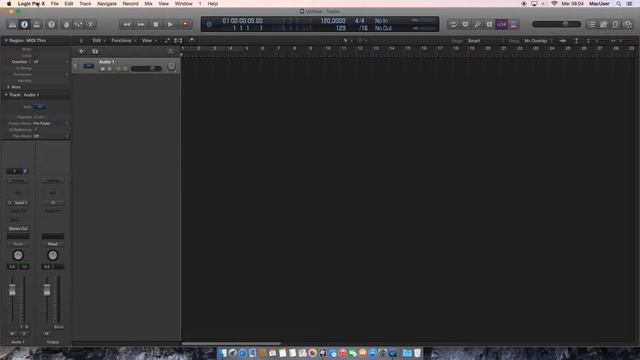Image resolution: width=640 pixels, height=360 pixels.
Task: Toggle the Inspector button
Action: [x=24, y=24]
